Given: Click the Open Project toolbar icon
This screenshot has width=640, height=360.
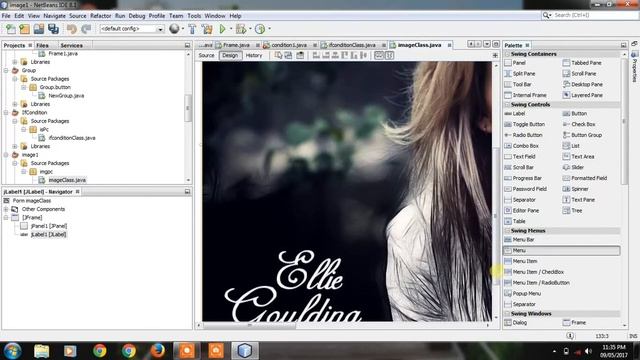Looking at the screenshot, I should 39,29.
